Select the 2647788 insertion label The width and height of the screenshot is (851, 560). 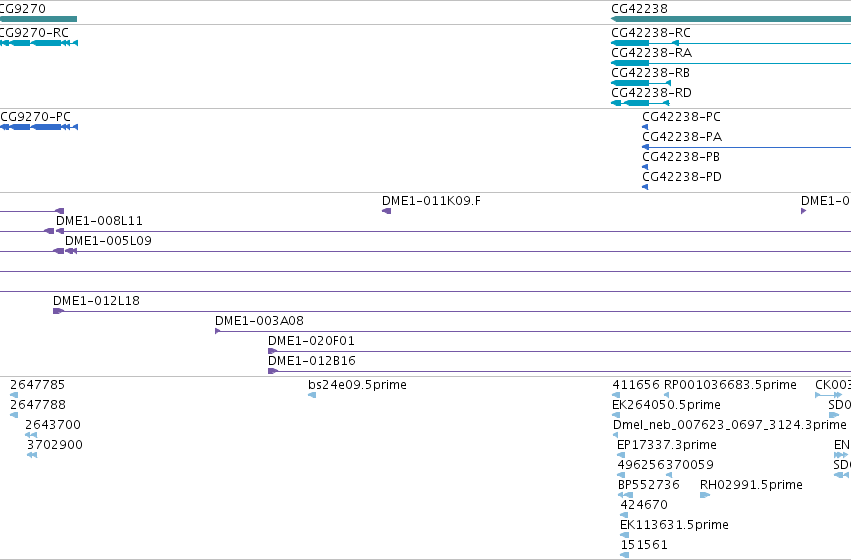(x=38, y=405)
